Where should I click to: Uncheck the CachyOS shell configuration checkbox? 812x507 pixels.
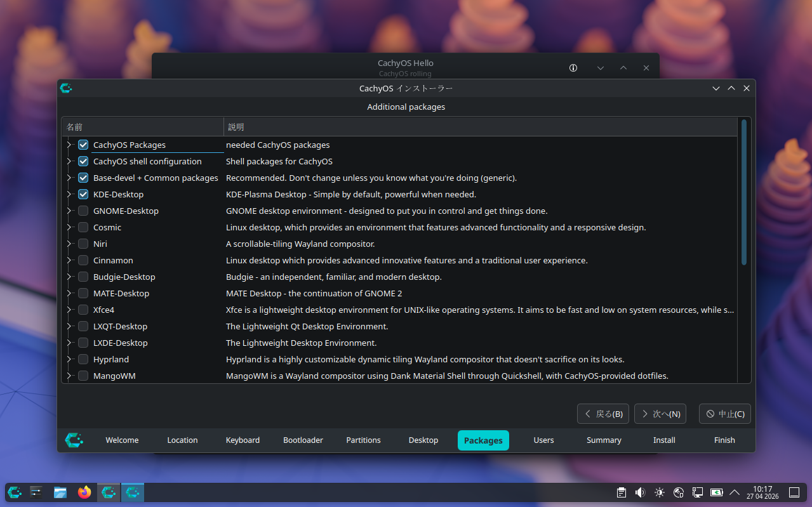(x=83, y=161)
